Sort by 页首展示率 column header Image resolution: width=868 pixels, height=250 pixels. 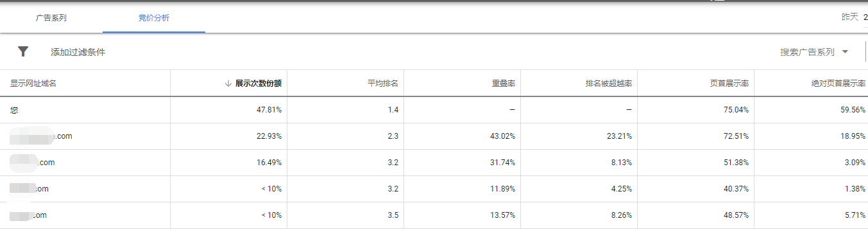[x=729, y=84]
